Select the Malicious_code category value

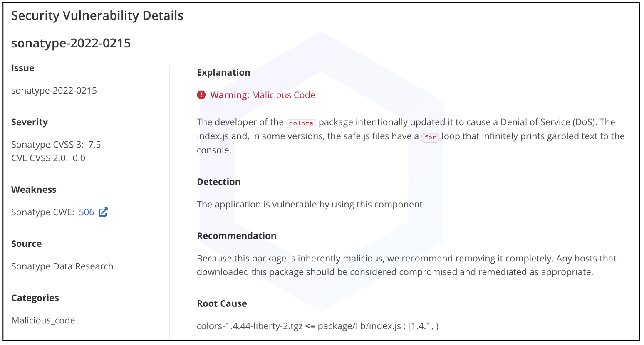43,320
